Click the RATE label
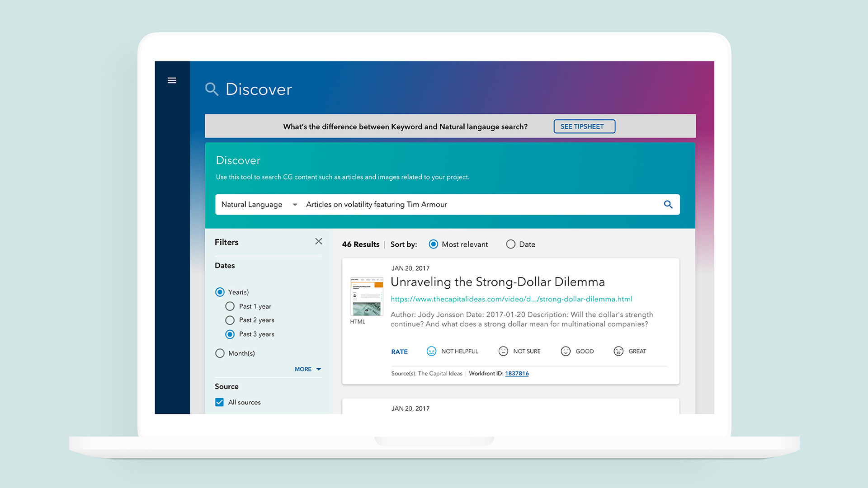 click(399, 352)
